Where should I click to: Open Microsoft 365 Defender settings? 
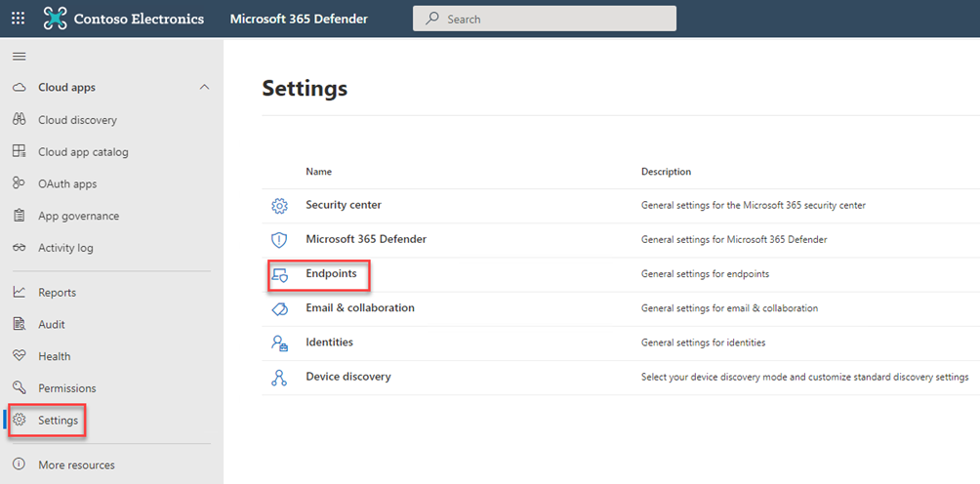tap(366, 239)
